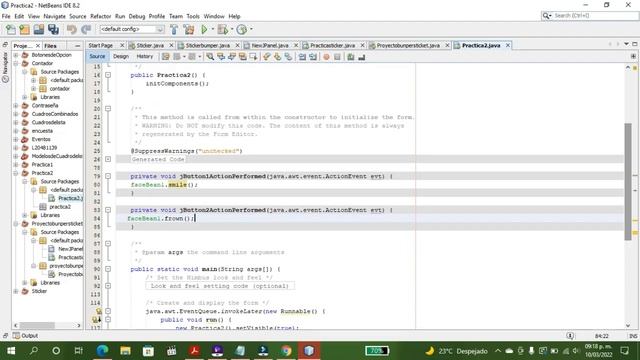Click the Last Edit icon in editor toolbar
The width and height of the screenshot is (640, 360).
[165, 57]
